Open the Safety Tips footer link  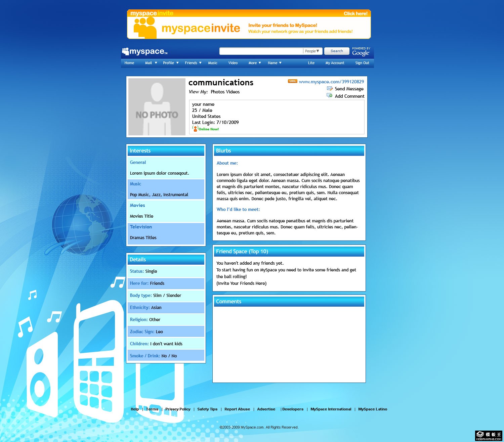coord(207,409)
